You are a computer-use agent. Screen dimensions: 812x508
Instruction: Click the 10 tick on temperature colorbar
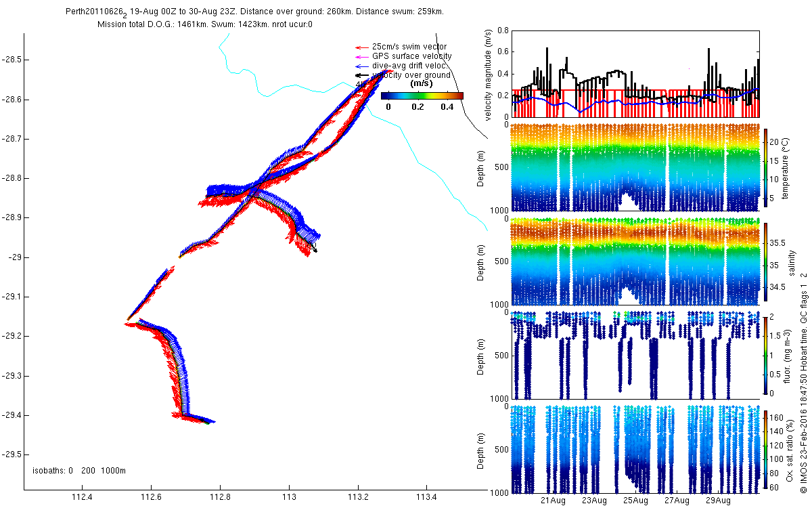[775, 179]
